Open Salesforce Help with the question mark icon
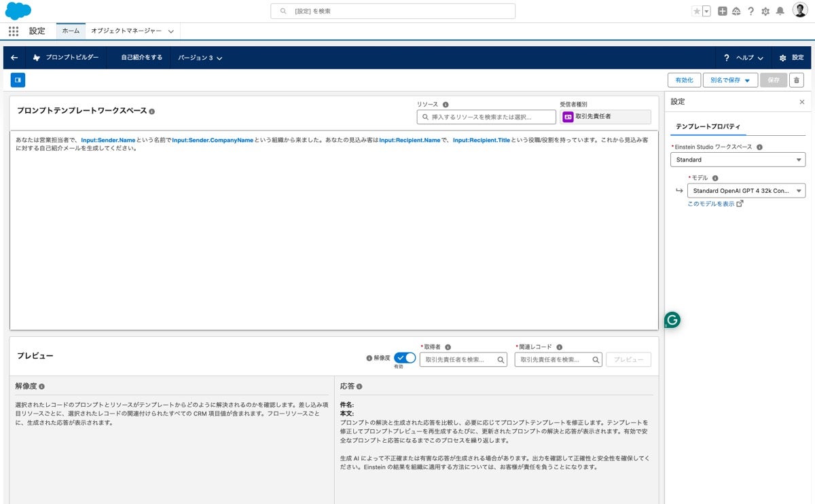This screenshot has width=815, height=504. (750, 11)
